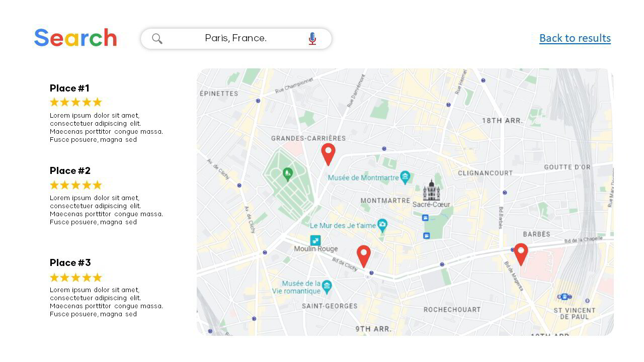
Task: Open the Place #1 result title
Action: [x=69, y=88]
